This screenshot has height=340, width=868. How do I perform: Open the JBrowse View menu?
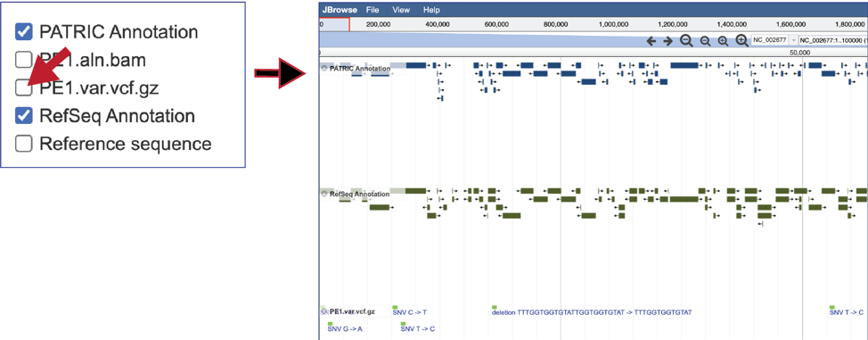401,10
